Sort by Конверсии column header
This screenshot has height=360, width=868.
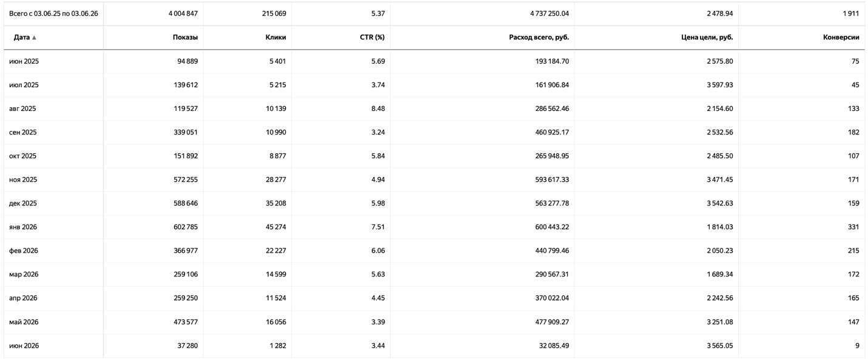(x=841, y=38)
